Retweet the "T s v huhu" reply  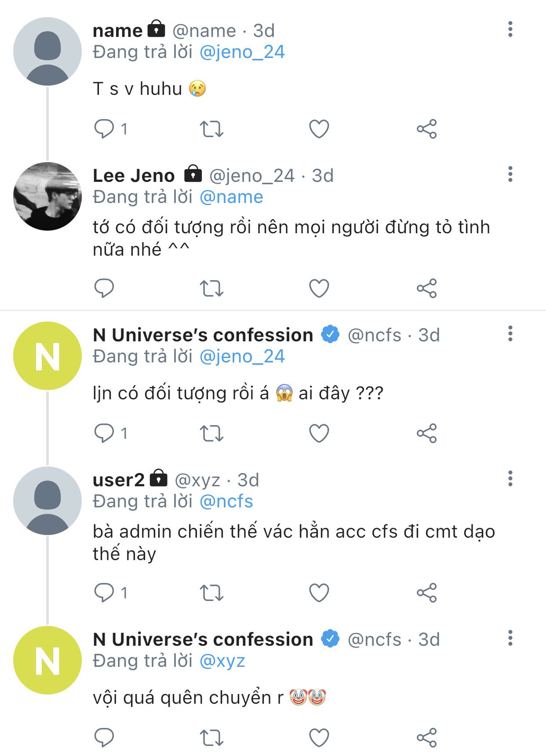tap(211, 129)
